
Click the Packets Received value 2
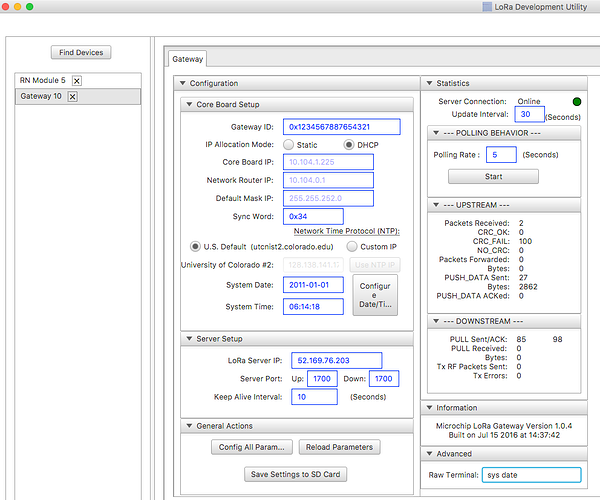(521, 223)
